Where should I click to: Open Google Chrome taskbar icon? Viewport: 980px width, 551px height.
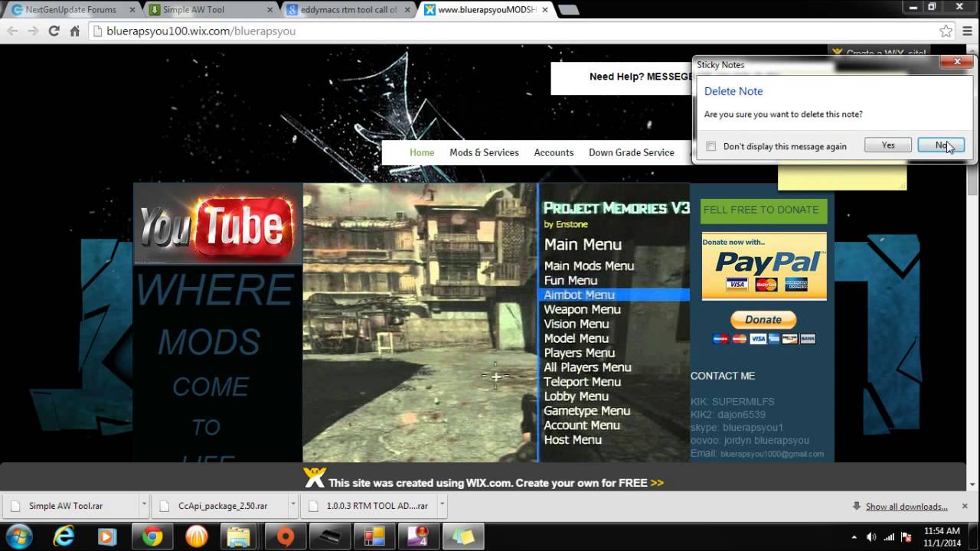pyautogui.click(x=152, y=536)
